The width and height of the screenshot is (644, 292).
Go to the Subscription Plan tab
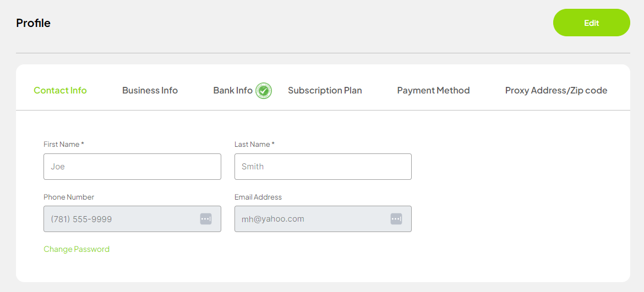[325, 90]
